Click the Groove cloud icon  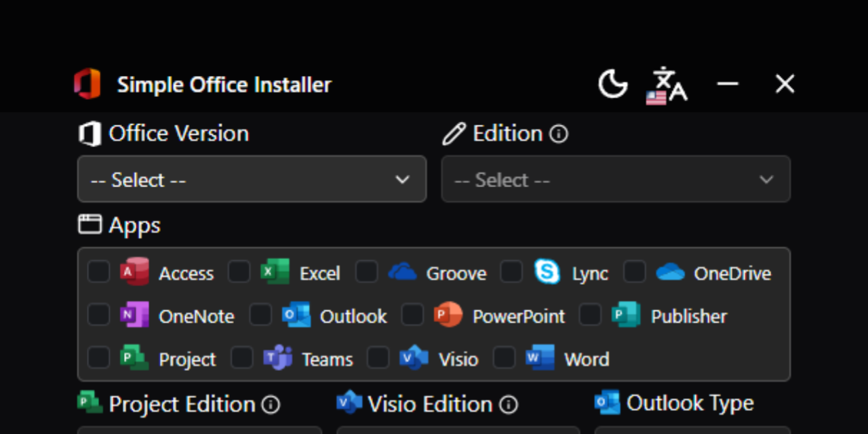pos(402,272)
